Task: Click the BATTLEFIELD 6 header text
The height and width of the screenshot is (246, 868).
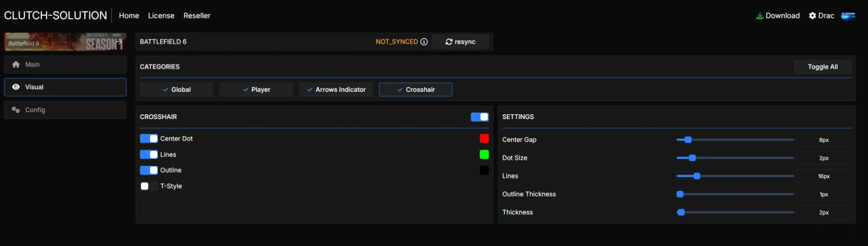Action: tap(163, 41)
